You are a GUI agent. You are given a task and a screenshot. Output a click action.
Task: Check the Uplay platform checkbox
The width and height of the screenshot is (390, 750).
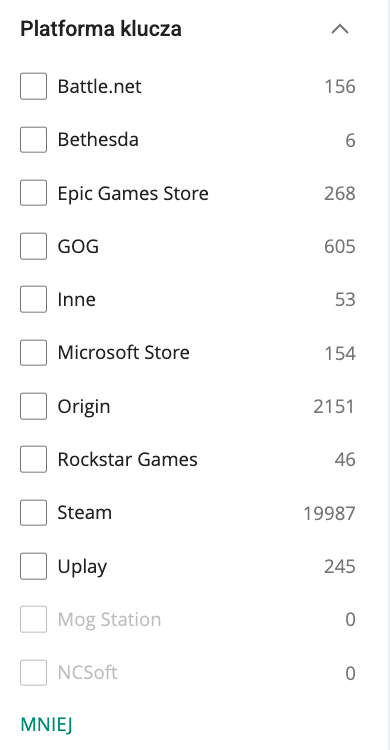tap(33, 566)
